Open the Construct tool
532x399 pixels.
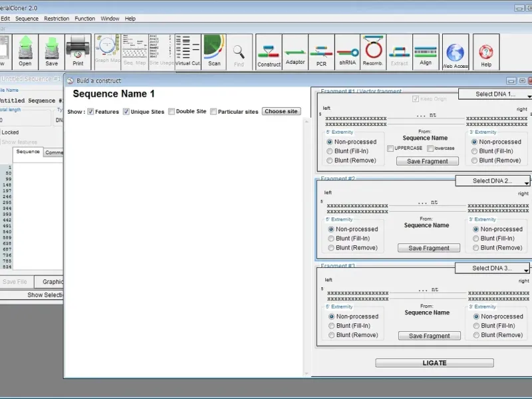(269, 52)
